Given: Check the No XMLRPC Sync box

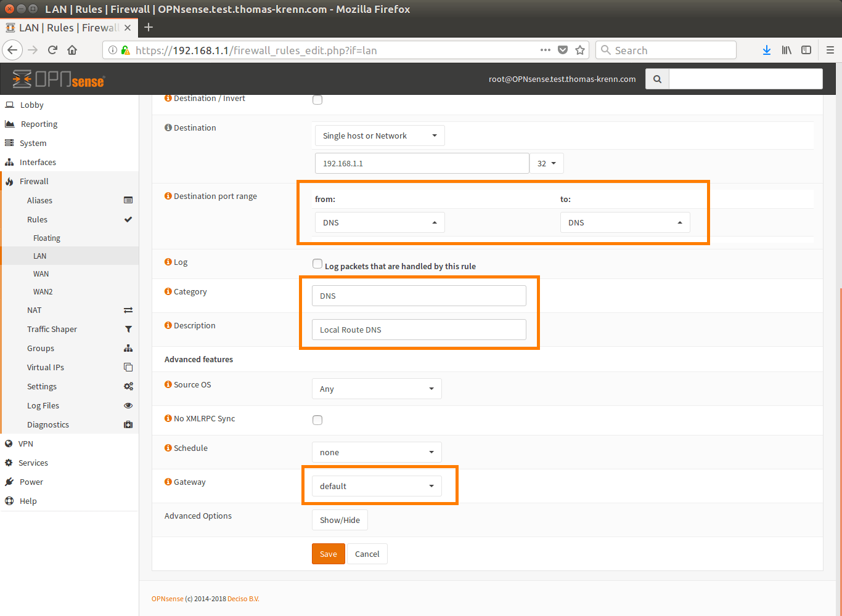Looking at the screenshot, I should pos(317,420).
